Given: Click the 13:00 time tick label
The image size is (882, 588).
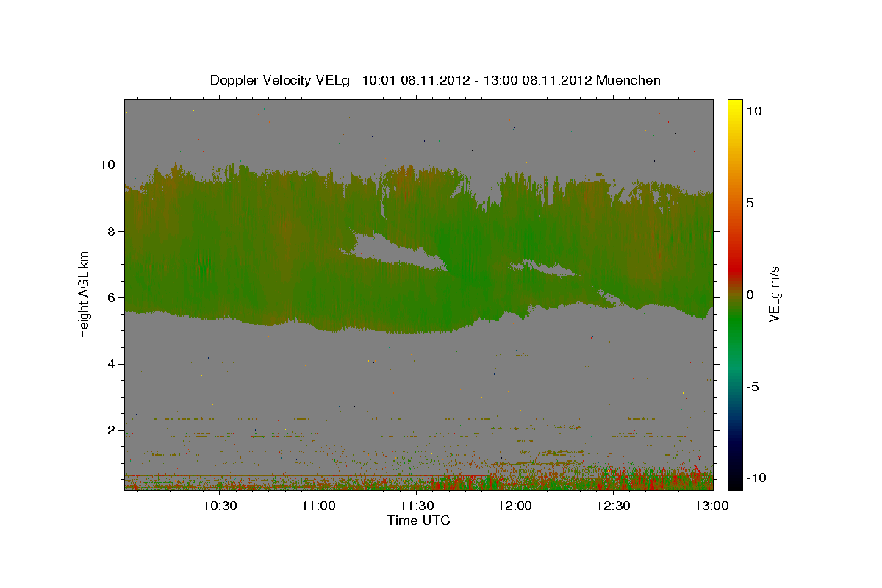Looking at the screenshot, I should pos(711,506).
